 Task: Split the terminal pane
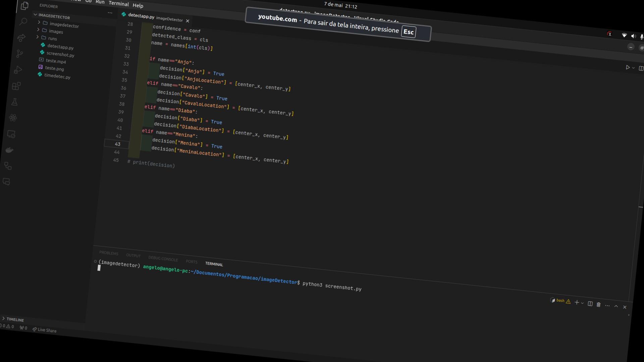point(590,304)
